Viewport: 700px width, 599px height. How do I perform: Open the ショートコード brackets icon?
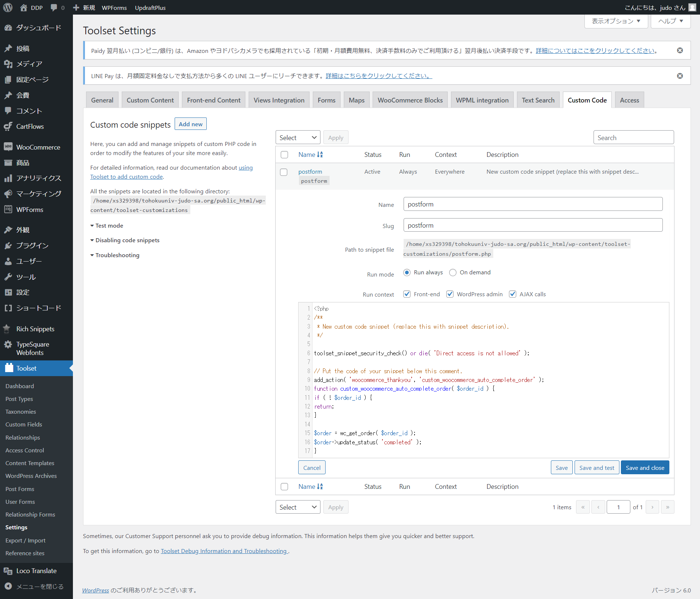tap(8, 308)
